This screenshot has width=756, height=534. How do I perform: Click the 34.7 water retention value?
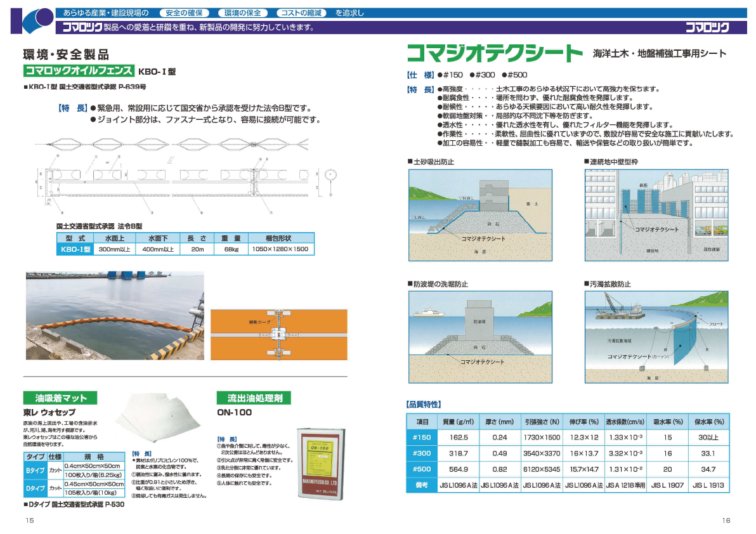[708, 469]
